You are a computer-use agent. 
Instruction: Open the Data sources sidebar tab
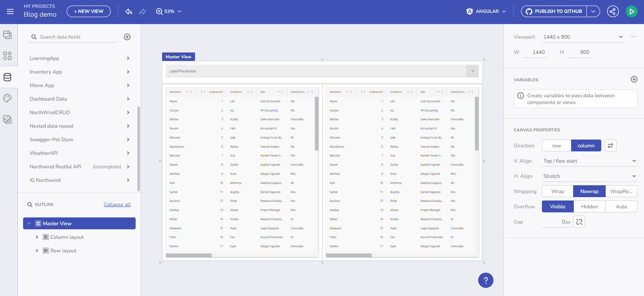(x=7, y=77)
